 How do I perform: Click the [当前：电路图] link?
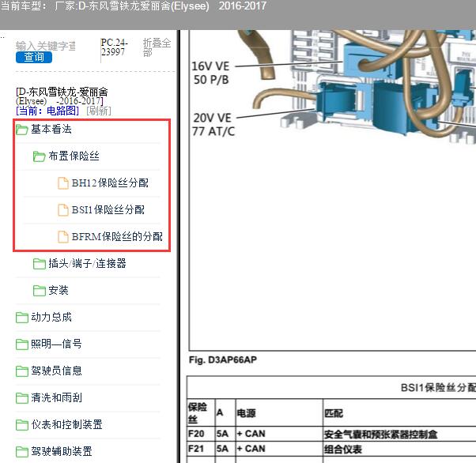[47, 111]
